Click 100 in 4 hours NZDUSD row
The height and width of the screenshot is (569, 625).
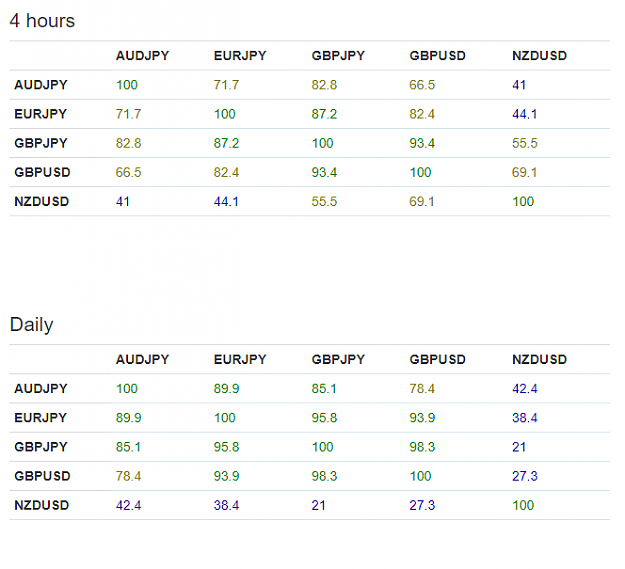point(523,201)
